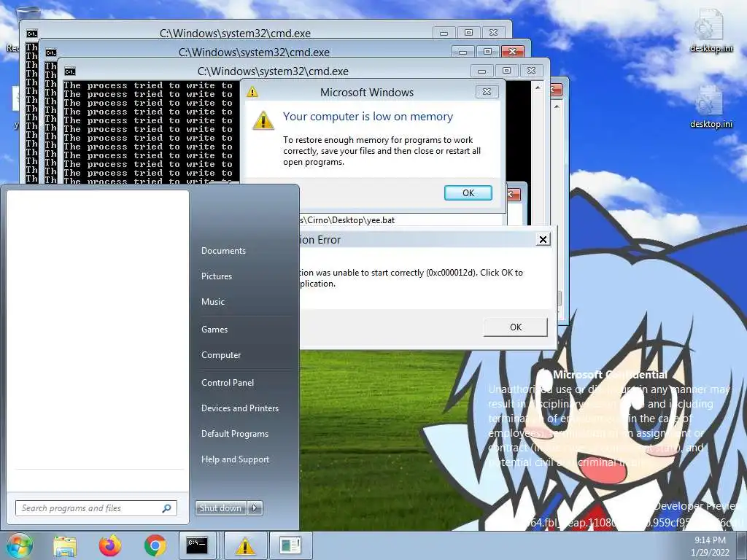Open the rightmost taskbar application button
The width and height of the screenshot is (747, 560).
coord(290,545)
